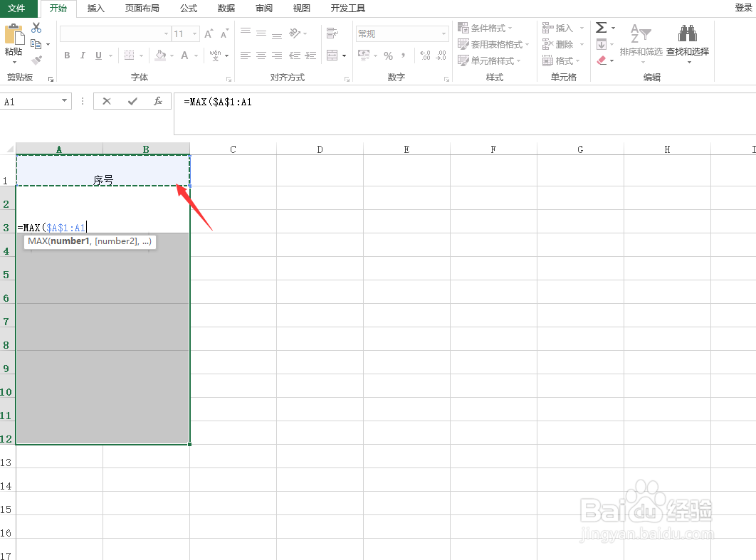Image resolution: width=756 pixels, height=560 pixels.
Task: Switch to the 公式 tab
Action: [x=189, y=9]
